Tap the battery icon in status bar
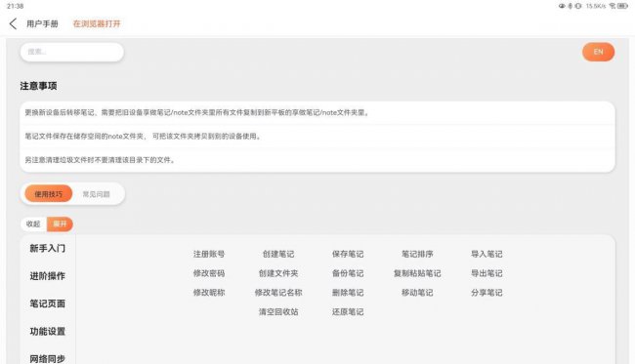This screenshot has width=635, height=364. pos(623,6)
